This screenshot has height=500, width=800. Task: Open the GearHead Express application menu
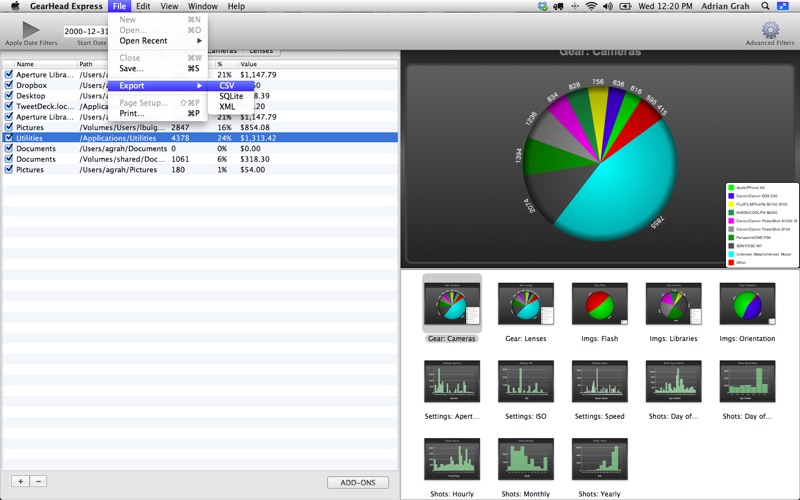66,6
